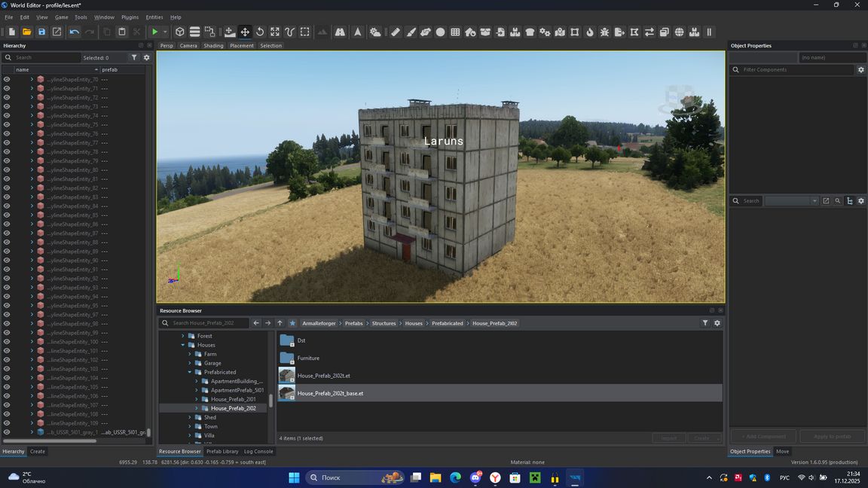Open the Plugins menu
The height and width of the screenshot is (488, 868).
click(x=130, y=17)
